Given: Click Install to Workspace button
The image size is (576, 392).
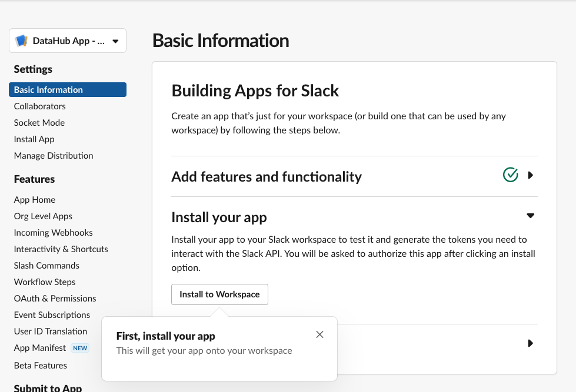Looking at the screenshot, I should point(219,294).
